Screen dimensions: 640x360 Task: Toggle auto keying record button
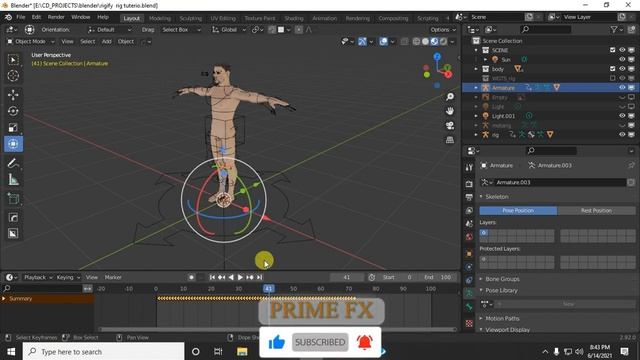point(191,277)
